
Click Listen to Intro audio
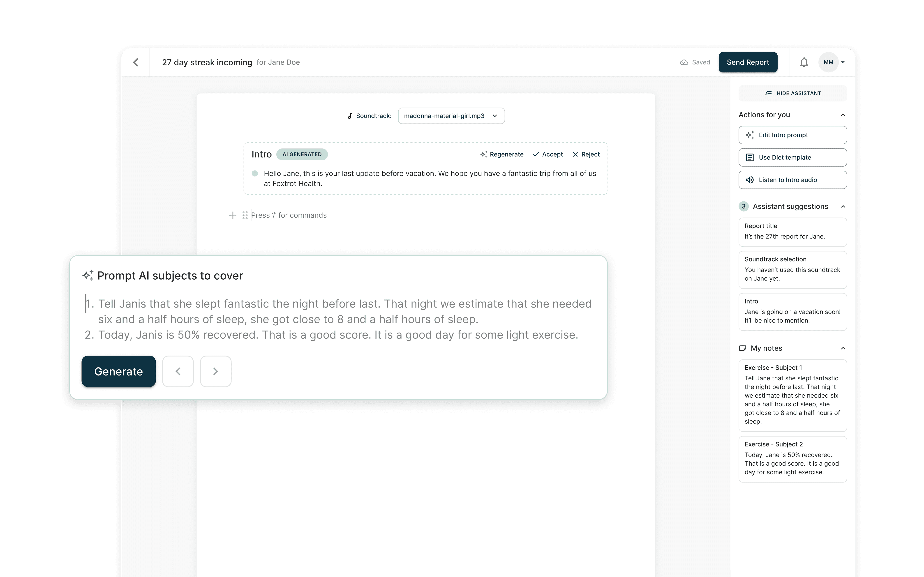792,180
